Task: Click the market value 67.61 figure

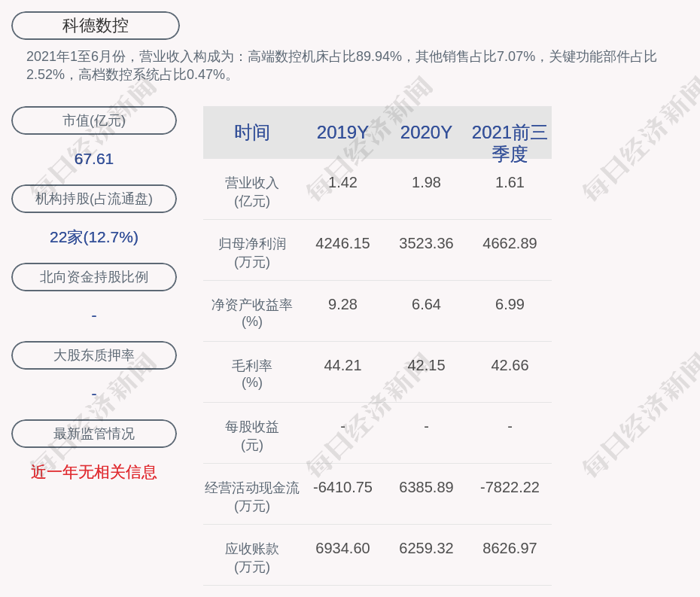Action: click(x=94, y=159)
